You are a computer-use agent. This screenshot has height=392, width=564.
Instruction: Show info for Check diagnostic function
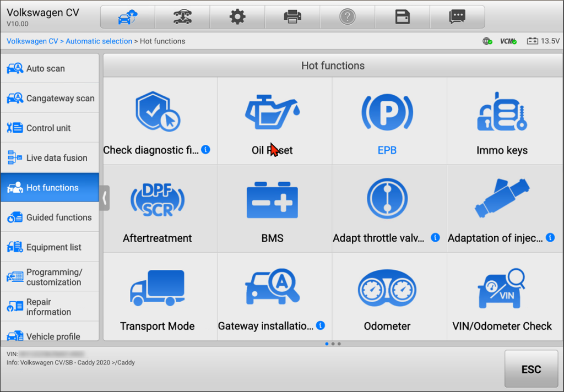206,150
